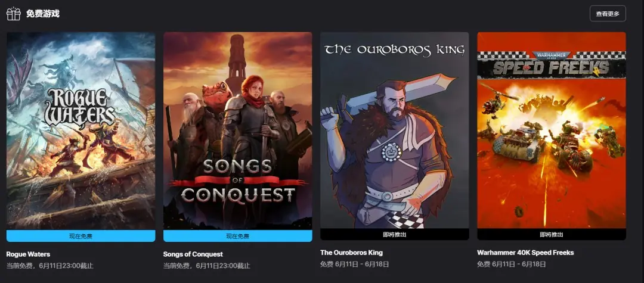Click the 查看更多 button
The height and width of the screenshot is (283, 644).
pyautogui.click(x=608, y=14)
